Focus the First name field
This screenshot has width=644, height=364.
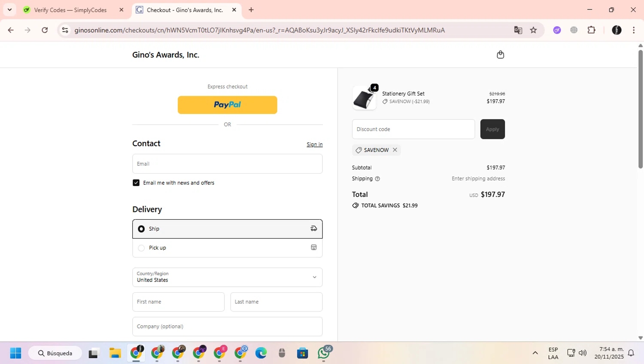click(178, 302)
